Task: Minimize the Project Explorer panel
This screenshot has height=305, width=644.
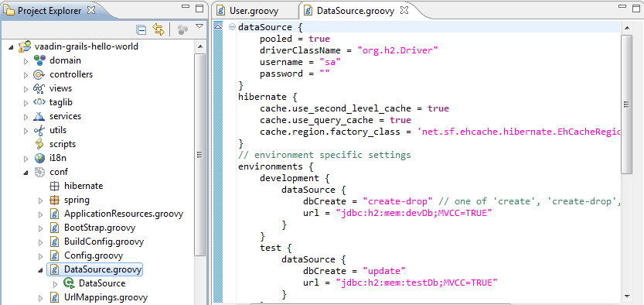Action: coord(186,6)
